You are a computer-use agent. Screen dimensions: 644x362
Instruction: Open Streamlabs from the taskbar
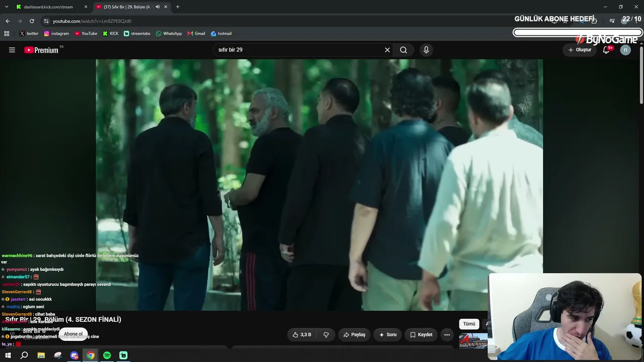pos(124,355)
